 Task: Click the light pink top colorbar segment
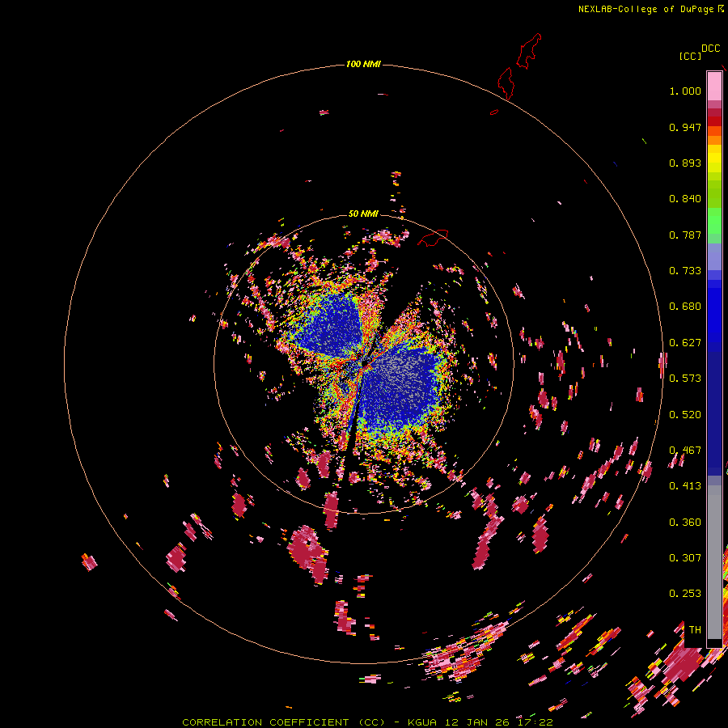(714, 86)
